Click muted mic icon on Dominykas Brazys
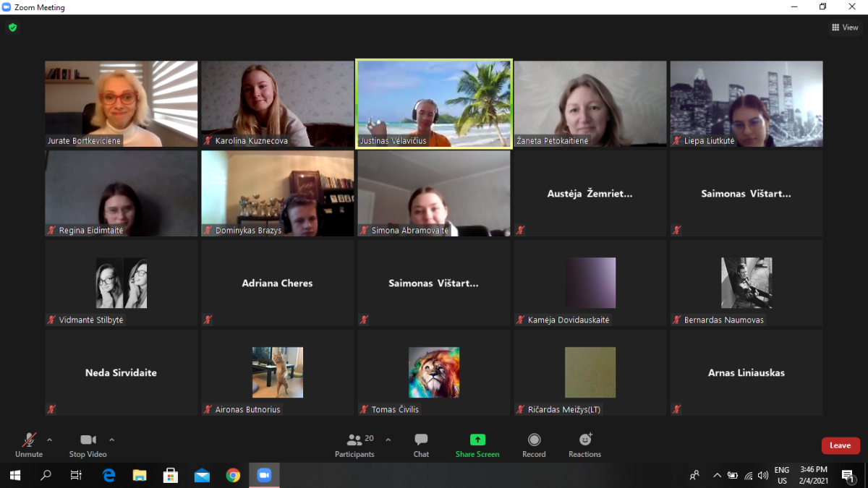Viewport: 868px width, 488px height. [x=208, y=231]
